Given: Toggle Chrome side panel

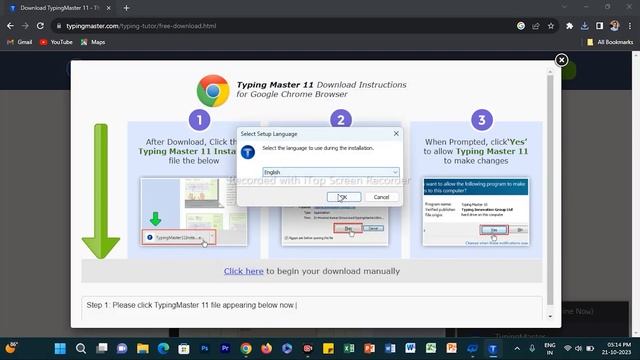Looking at the screenshot, I should click(599, 26).
